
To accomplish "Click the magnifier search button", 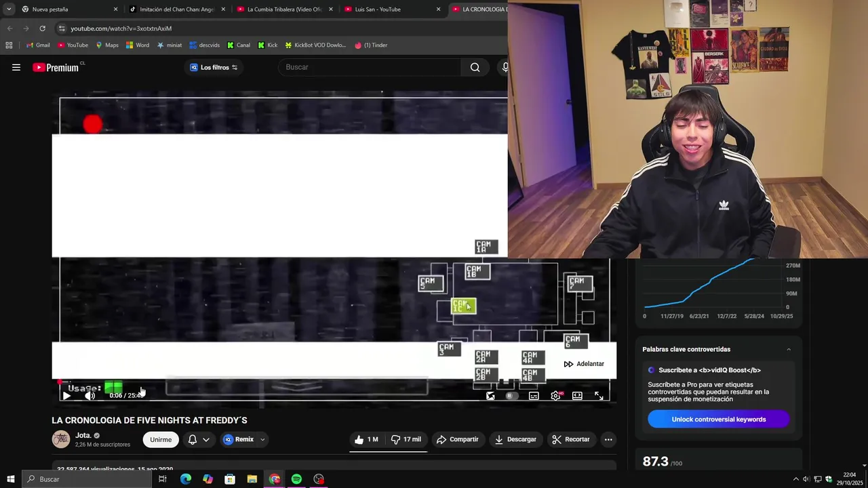I will point(475,67).
